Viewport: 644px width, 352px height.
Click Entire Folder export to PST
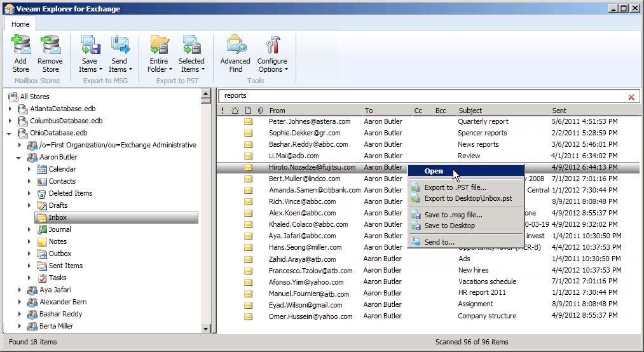(x=160, y=54)
